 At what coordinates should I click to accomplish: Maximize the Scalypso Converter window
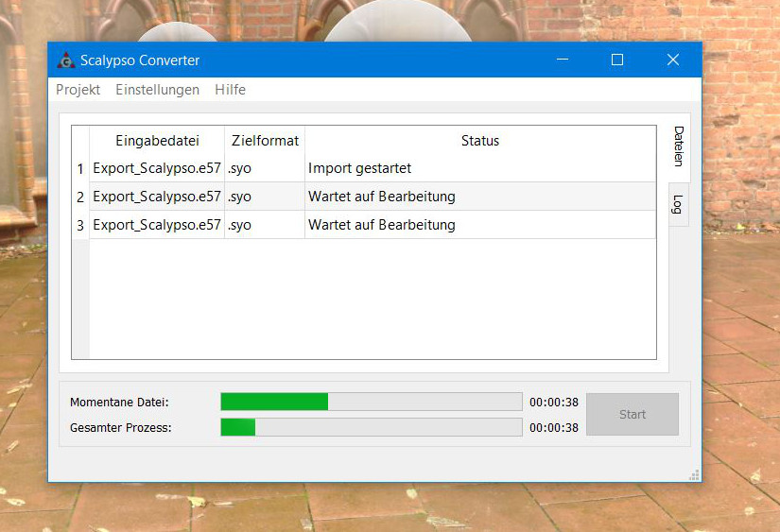coord(617,60)
